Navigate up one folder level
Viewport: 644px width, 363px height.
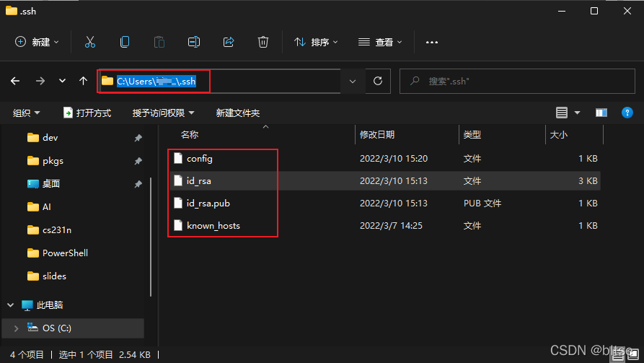point(84,81)
